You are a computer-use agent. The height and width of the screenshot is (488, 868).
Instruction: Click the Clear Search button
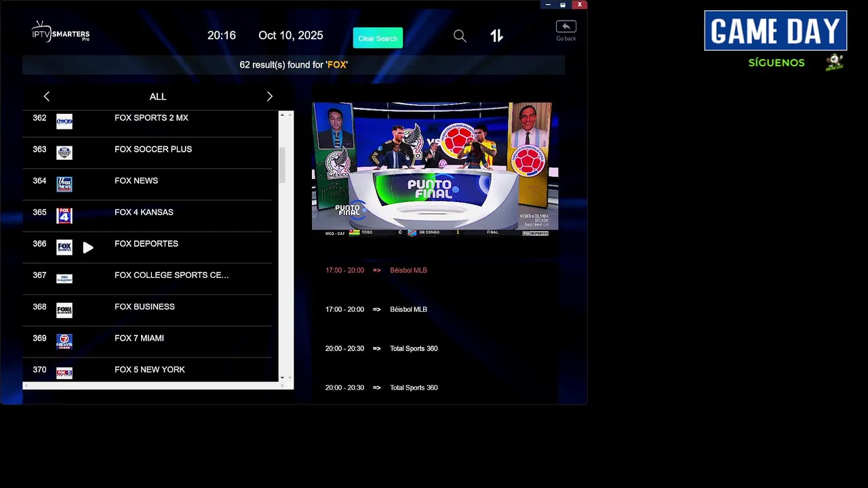pyautogui.click(x=378, y=38)
